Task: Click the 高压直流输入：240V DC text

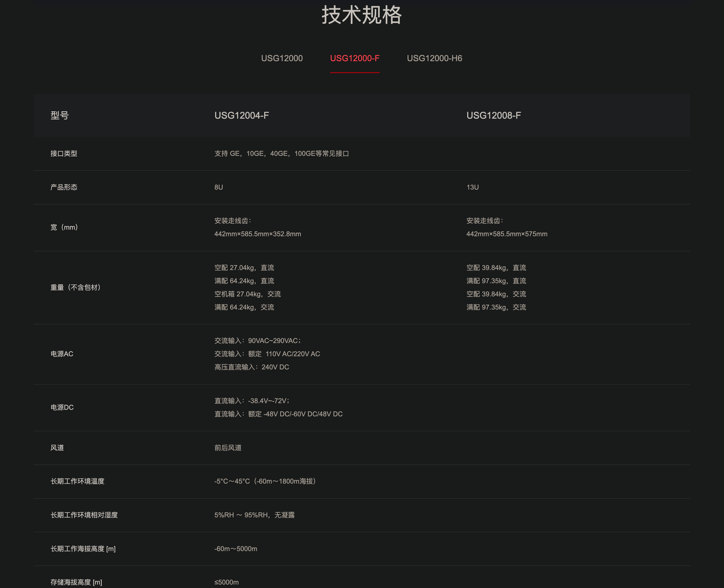Action: 252,367
